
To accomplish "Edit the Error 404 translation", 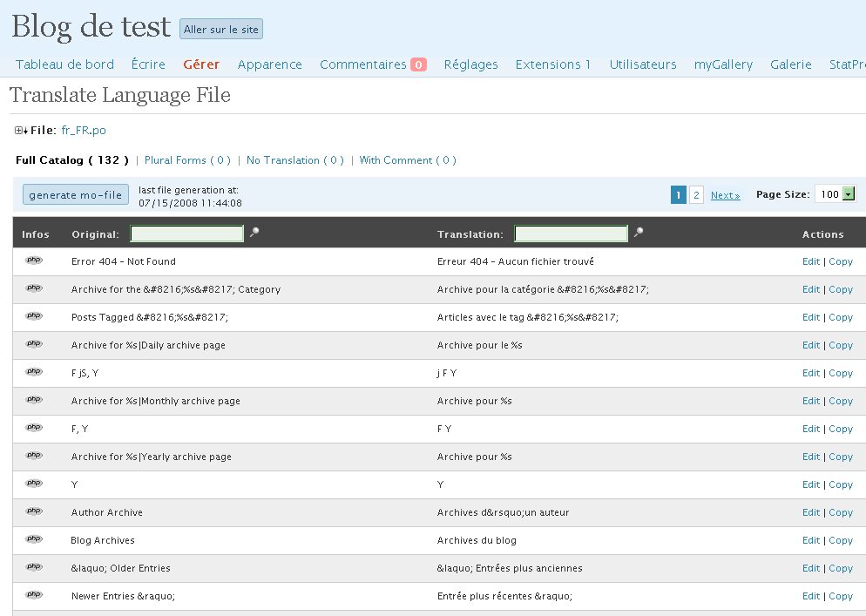I will click(810, 261).
